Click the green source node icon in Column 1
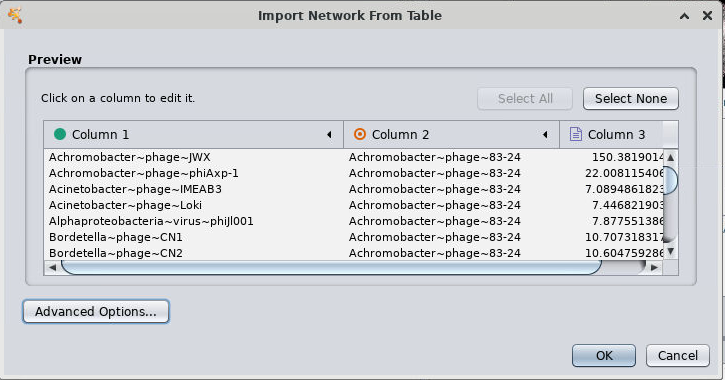 pos(60,134)
